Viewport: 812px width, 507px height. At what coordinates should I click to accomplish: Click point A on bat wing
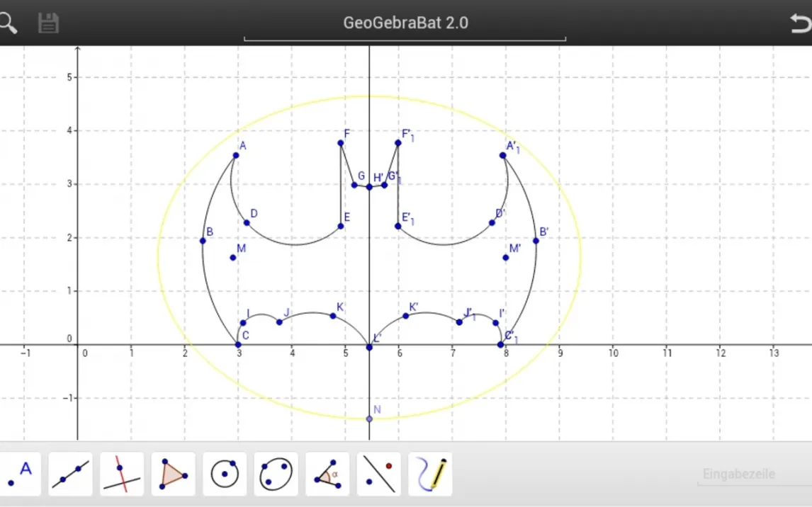click(236, 155)
